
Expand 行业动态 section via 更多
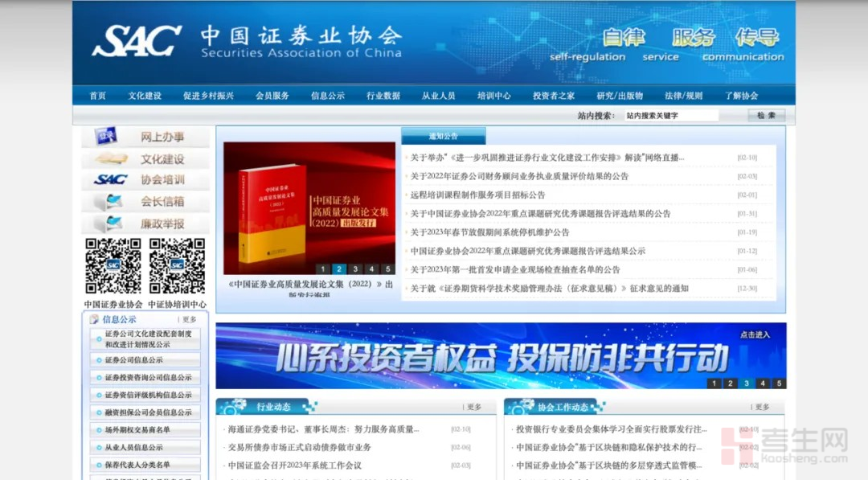pyautogui.click(x=473, y=407)
